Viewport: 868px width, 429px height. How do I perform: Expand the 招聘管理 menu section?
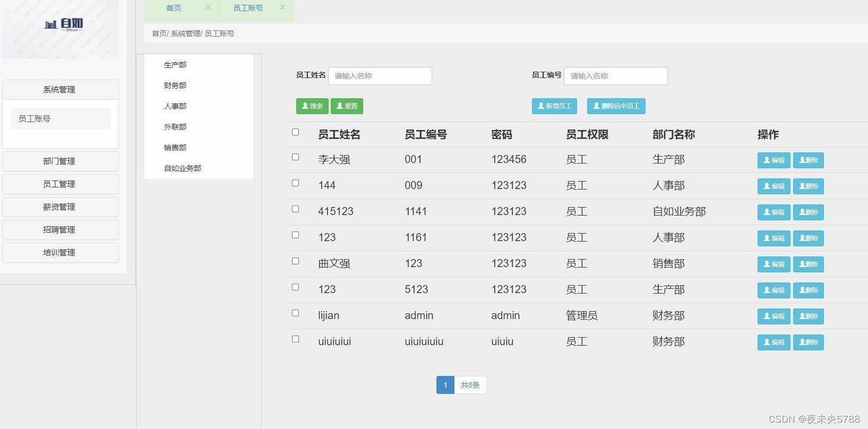(x=61, y=230)
